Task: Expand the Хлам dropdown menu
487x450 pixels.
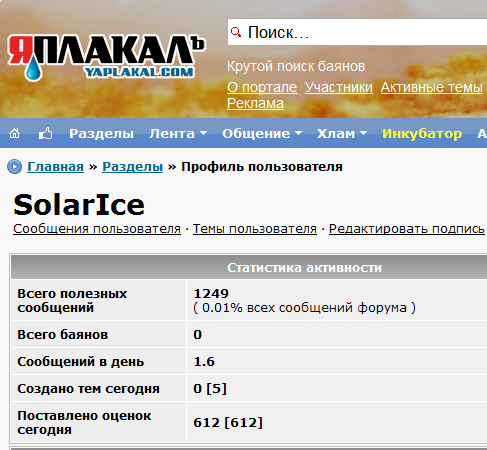Action: click(x=342, y=134)
